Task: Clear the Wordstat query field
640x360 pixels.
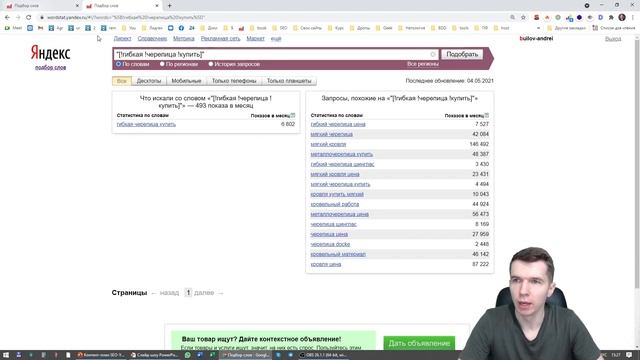Action: tap(433, 54)
